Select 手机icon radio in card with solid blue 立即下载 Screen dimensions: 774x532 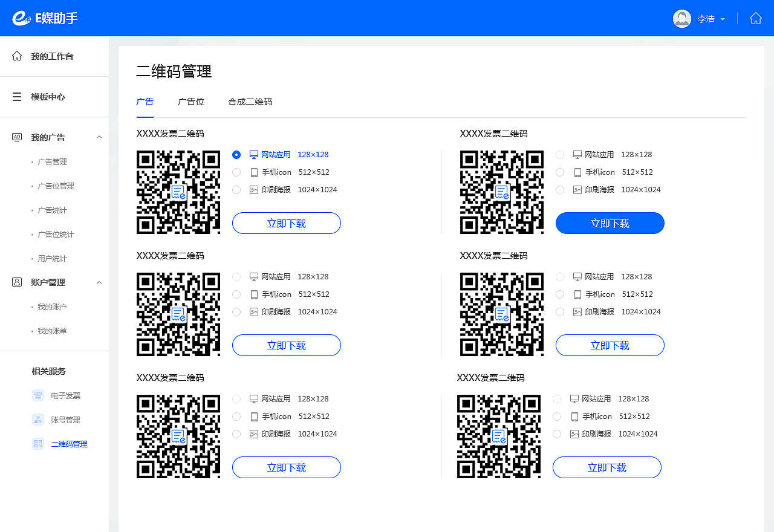(560, 172)
